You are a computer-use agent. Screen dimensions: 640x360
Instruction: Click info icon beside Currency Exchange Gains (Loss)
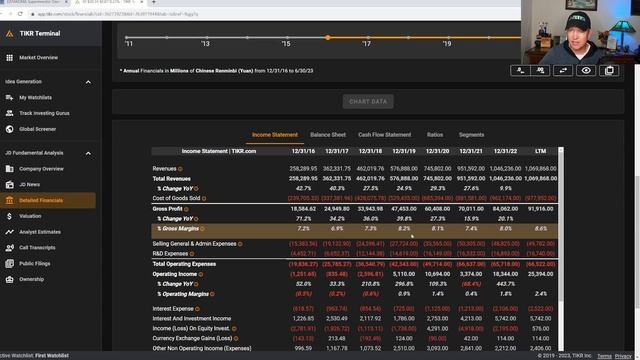236,338
